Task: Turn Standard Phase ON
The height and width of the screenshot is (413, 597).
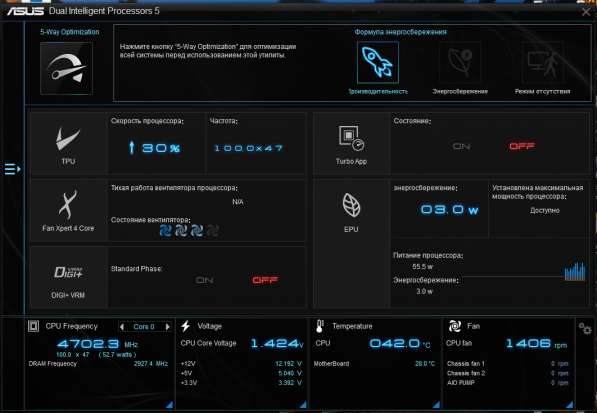Action: 204,281
